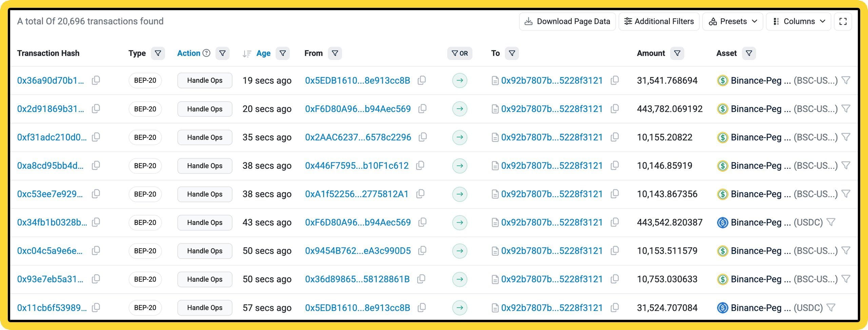
Task: Click the fullscreen expand icon
Action: coord(843,21)
